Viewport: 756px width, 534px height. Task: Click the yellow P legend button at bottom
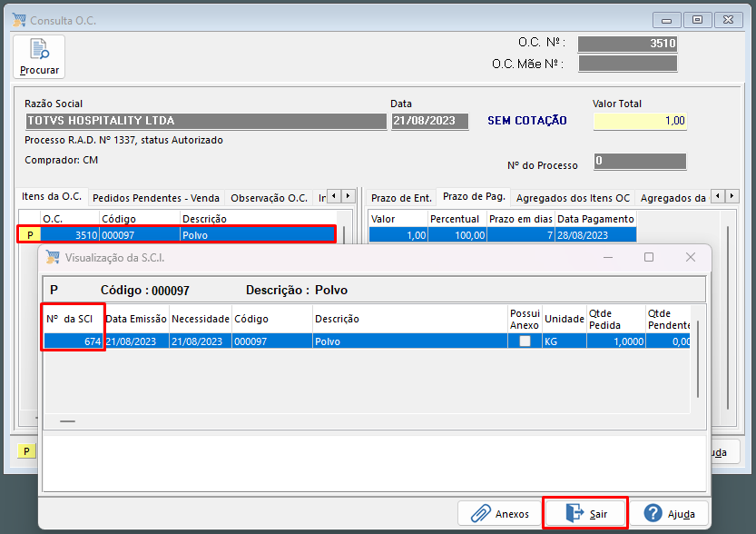coord(26,451)
